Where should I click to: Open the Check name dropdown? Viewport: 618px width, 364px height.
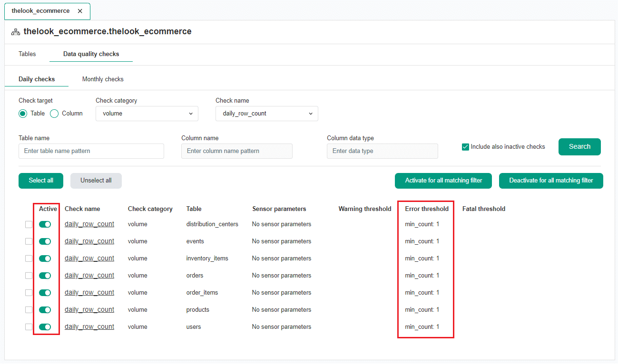pos(267,114)
